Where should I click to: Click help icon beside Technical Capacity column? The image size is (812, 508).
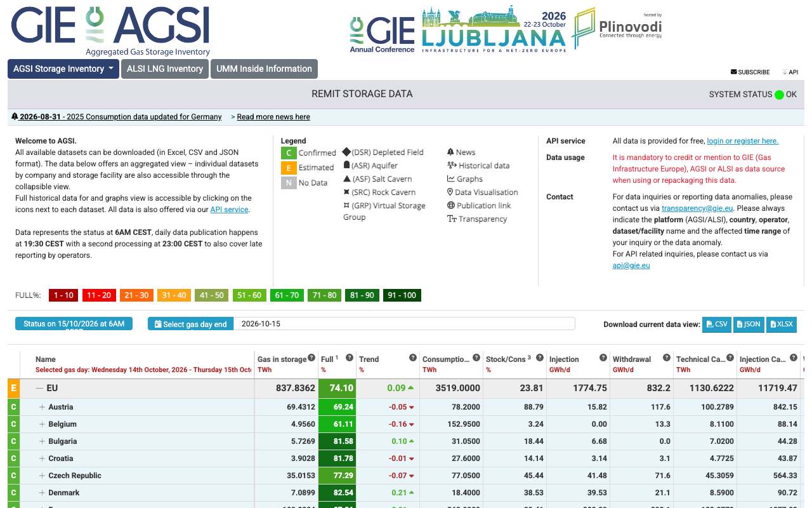point(730,358)
